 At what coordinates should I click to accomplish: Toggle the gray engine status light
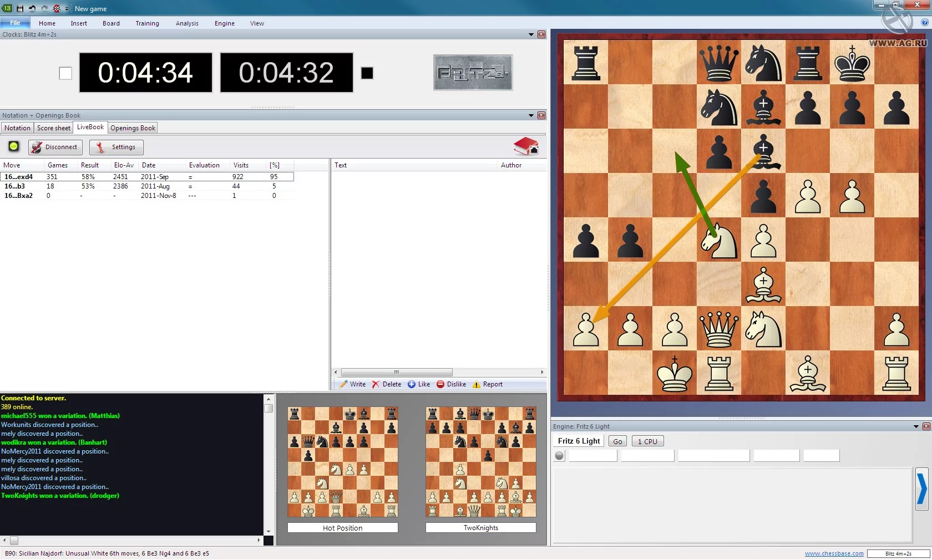559,456
